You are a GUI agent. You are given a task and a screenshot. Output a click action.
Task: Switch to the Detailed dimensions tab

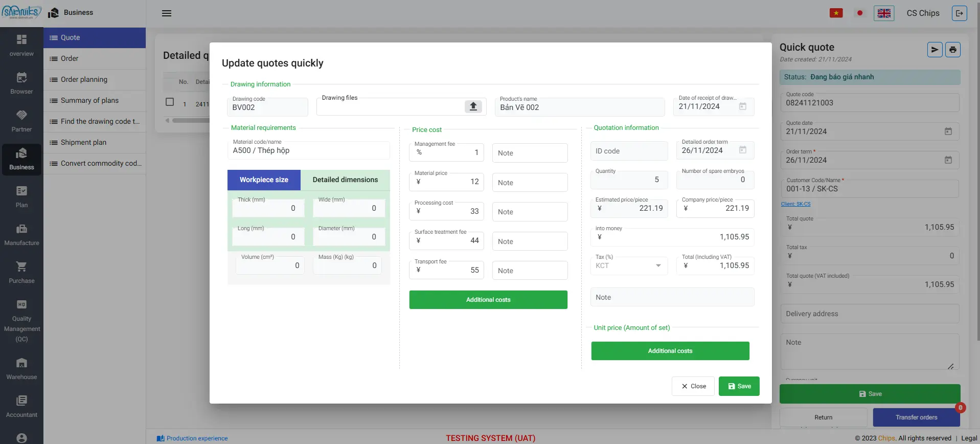point(345,180)
